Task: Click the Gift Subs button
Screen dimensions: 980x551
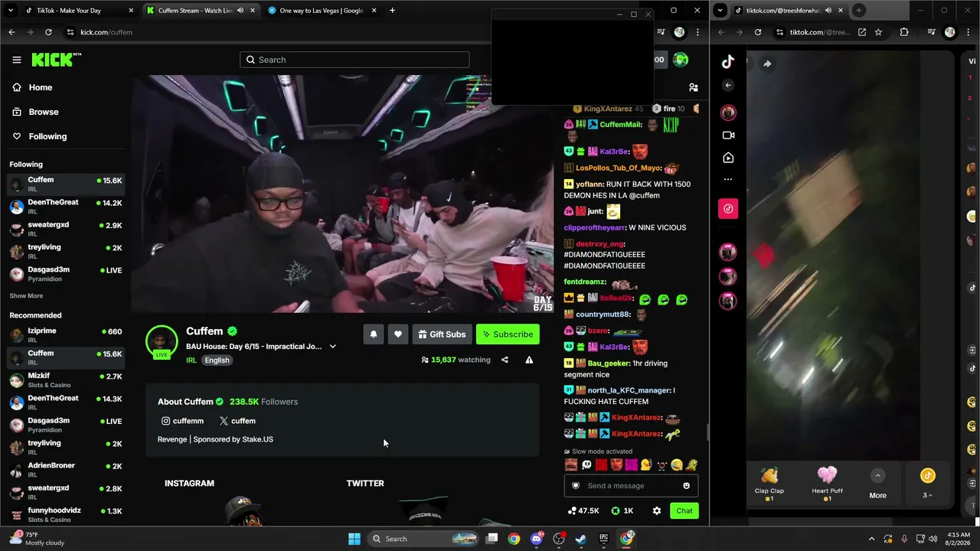Action: coord(442,334)
